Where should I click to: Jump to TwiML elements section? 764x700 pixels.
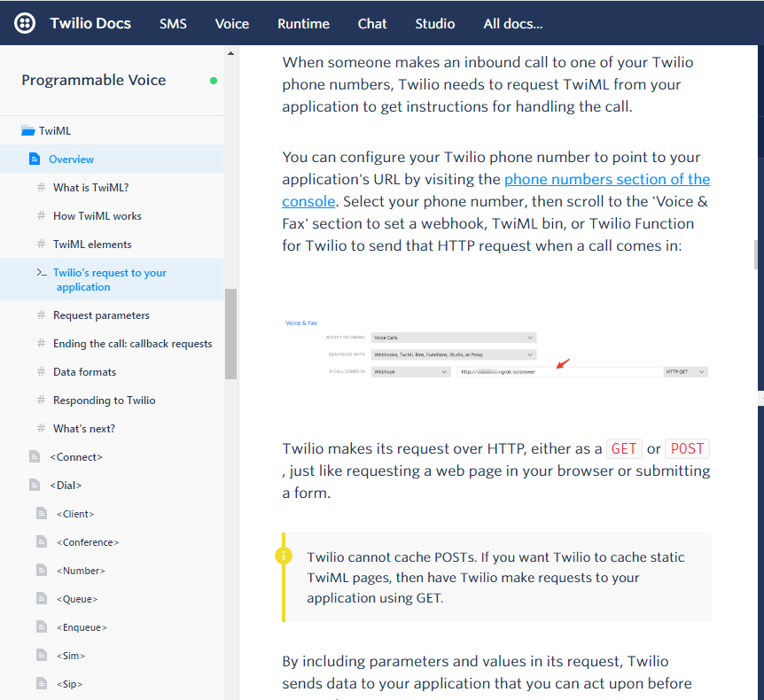[92, 244]
